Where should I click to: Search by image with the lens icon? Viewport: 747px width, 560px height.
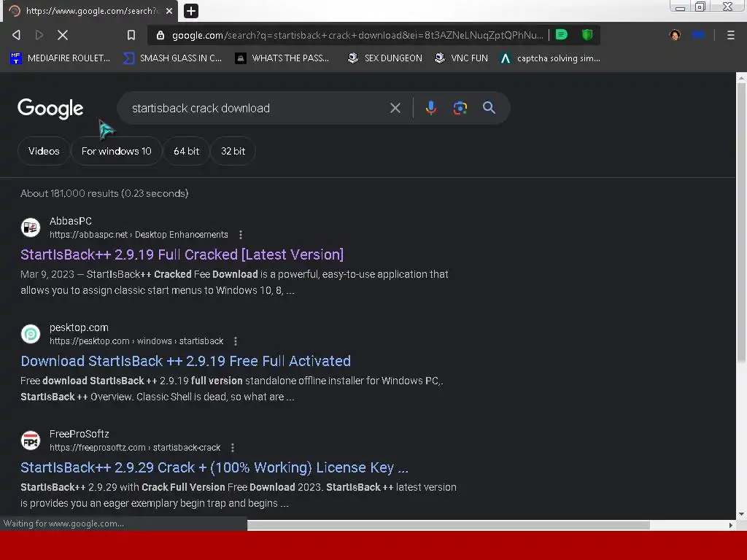pyautogui.click(x=460, y=108)
